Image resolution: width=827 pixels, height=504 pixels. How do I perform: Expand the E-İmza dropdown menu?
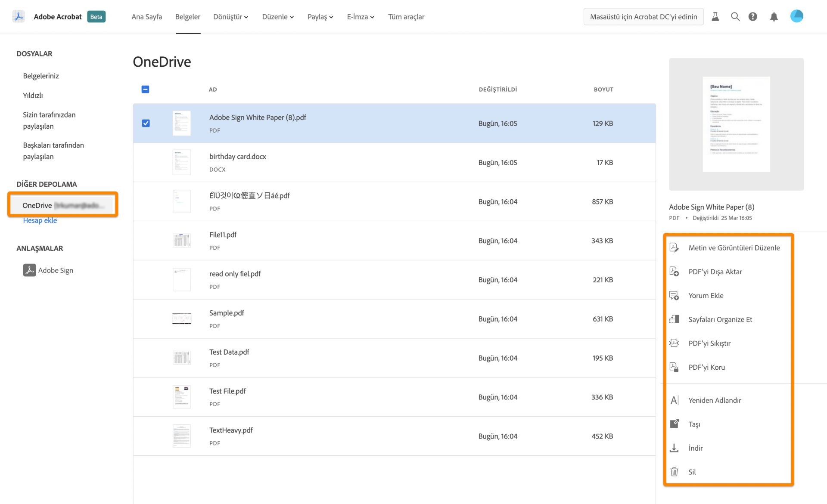pyautogui.click(x=361, y=17)
